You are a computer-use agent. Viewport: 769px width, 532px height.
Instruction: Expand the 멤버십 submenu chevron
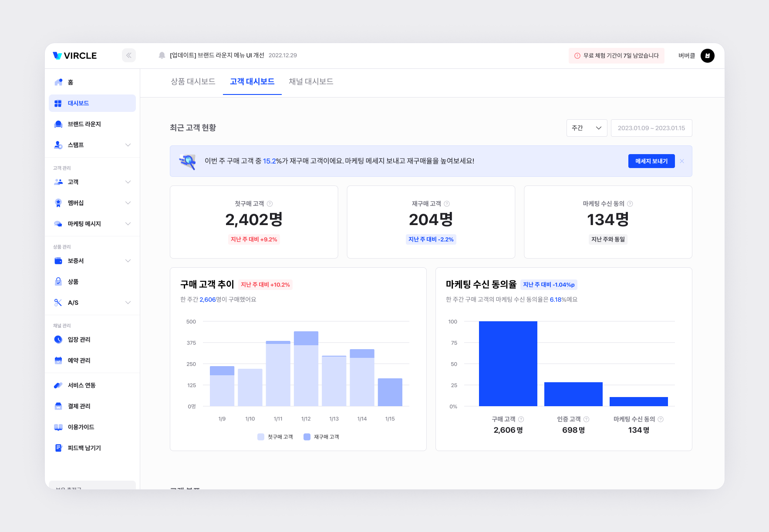128,203
